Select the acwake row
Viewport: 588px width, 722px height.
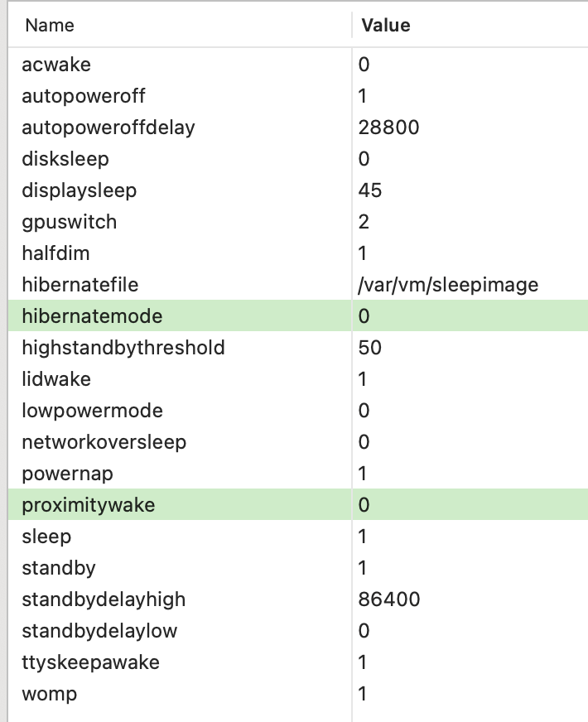click(x=56, y=65)
